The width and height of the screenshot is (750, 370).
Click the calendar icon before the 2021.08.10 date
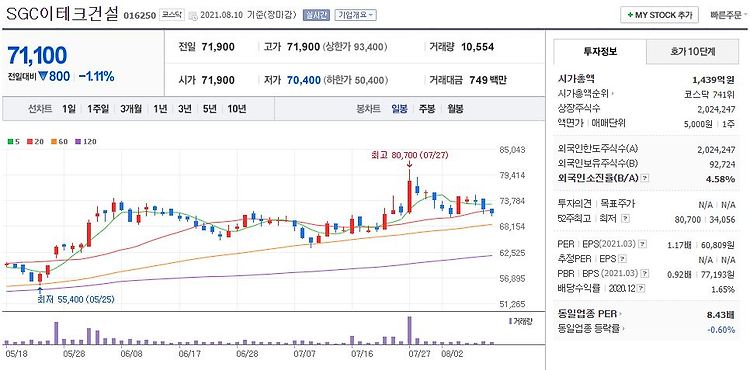[x=193, y=15]
